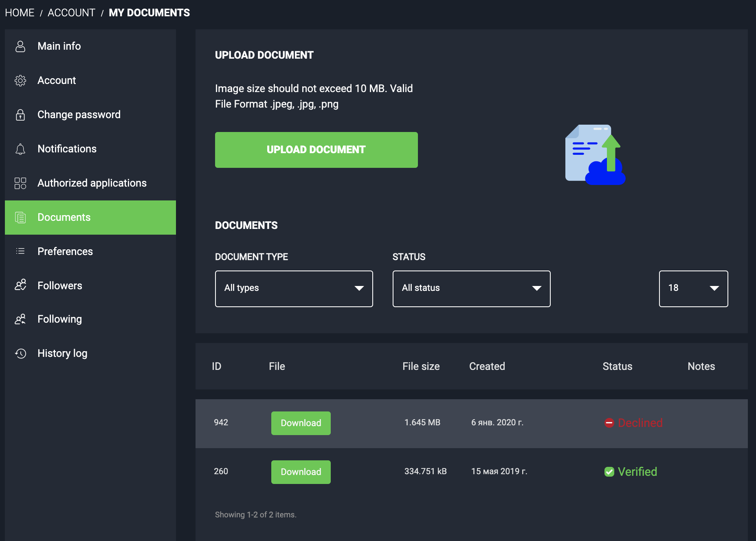Click the Main info user icon
Screen dimensions: 756x541
[20, 46]
